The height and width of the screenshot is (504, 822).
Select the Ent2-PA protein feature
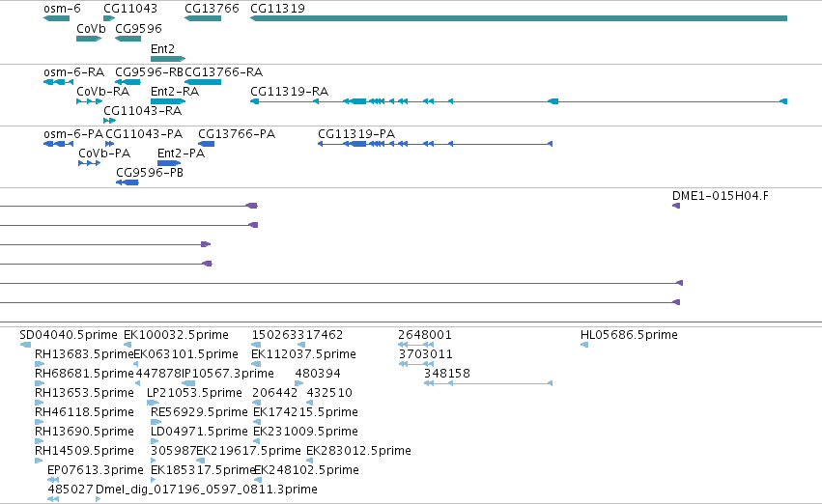pos(169,163)
